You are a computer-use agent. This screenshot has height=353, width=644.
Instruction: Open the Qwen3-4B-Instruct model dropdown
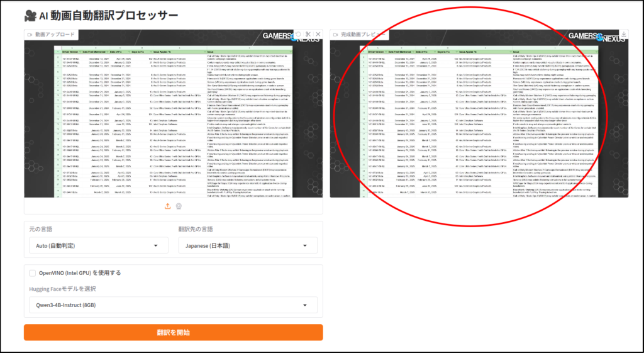pos(173,305)
